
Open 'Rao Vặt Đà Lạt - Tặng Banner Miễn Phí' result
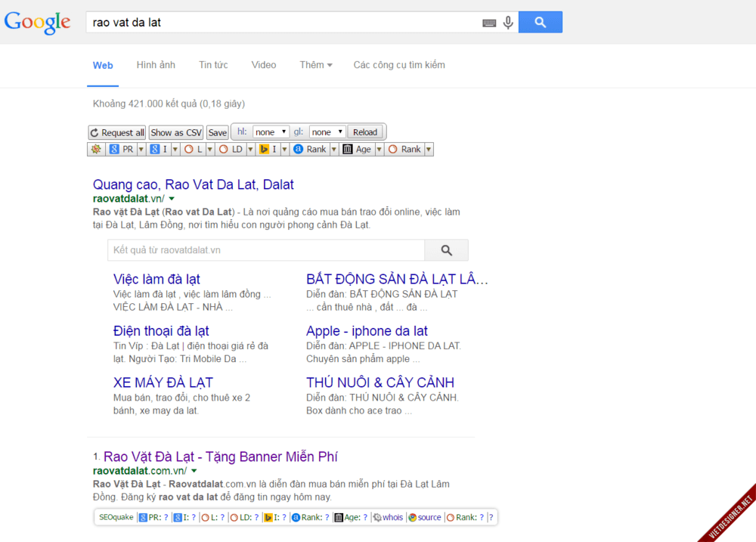[221, 457]
